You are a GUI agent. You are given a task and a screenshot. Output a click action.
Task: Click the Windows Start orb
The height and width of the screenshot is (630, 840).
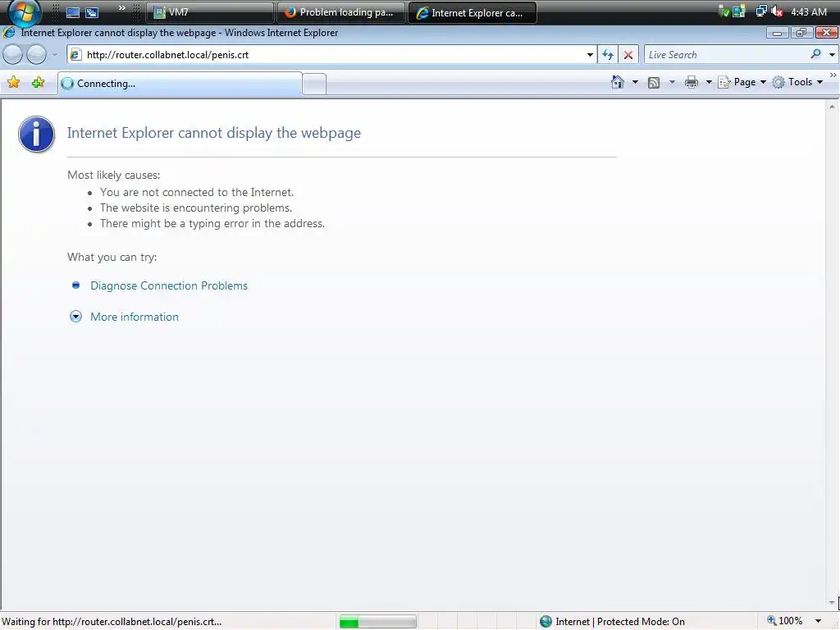(x=24, y=11)
